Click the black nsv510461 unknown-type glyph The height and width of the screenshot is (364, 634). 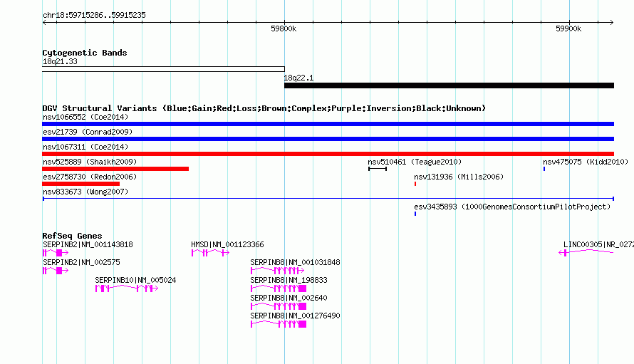378,169
